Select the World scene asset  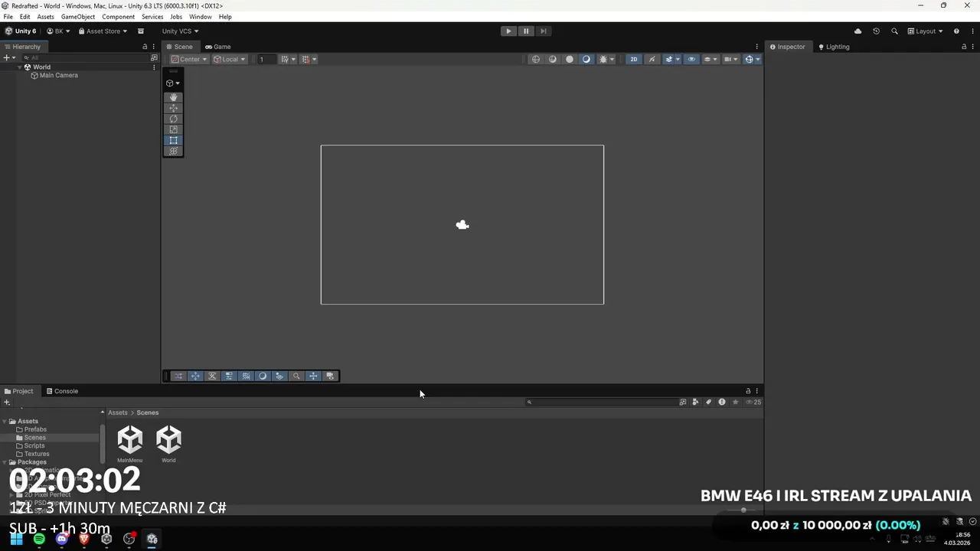(x=168, y=445)
